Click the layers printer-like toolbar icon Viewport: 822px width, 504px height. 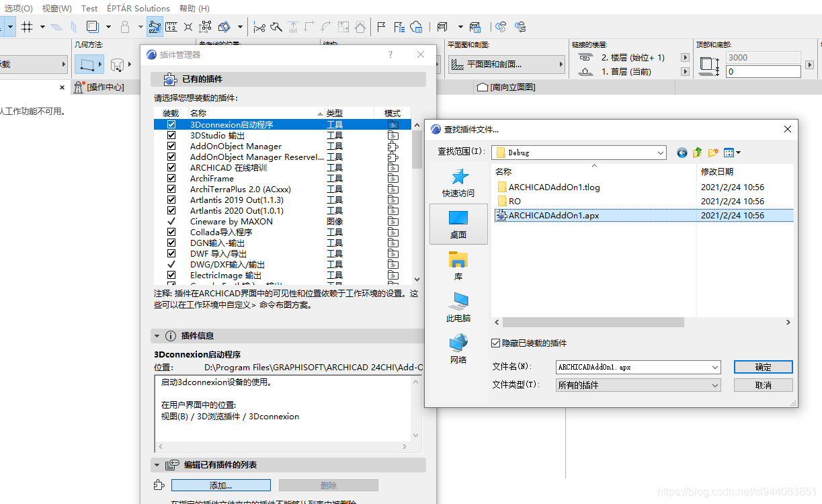475,27
